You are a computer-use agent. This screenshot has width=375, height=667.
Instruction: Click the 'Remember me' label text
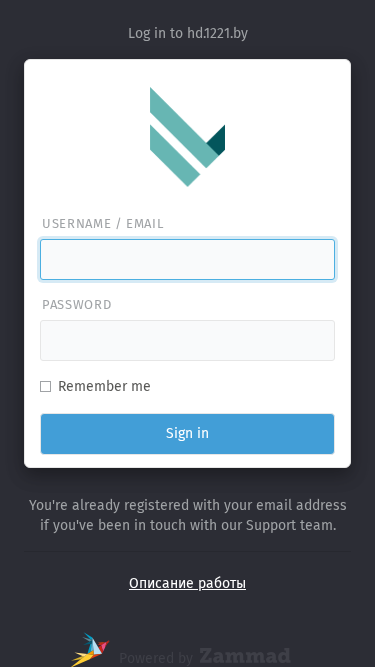coord(104,386)
